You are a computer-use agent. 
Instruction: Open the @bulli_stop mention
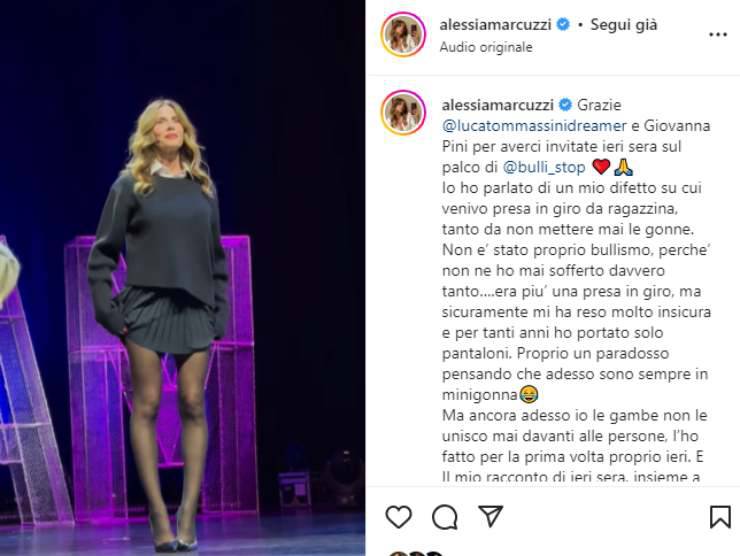[544, 167]
